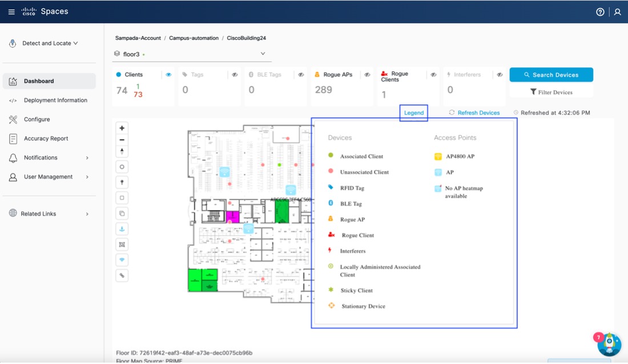Click the Floor ID text below map
Image resolution: width=628 pixels, height=364 pixels.
(x=184, y=353)
